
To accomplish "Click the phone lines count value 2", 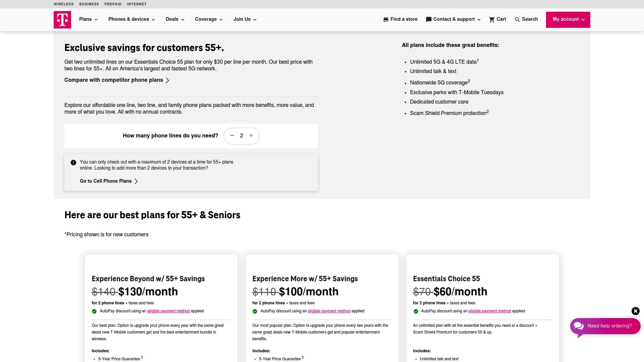I will pyautogui.click(x=241, y=136).
